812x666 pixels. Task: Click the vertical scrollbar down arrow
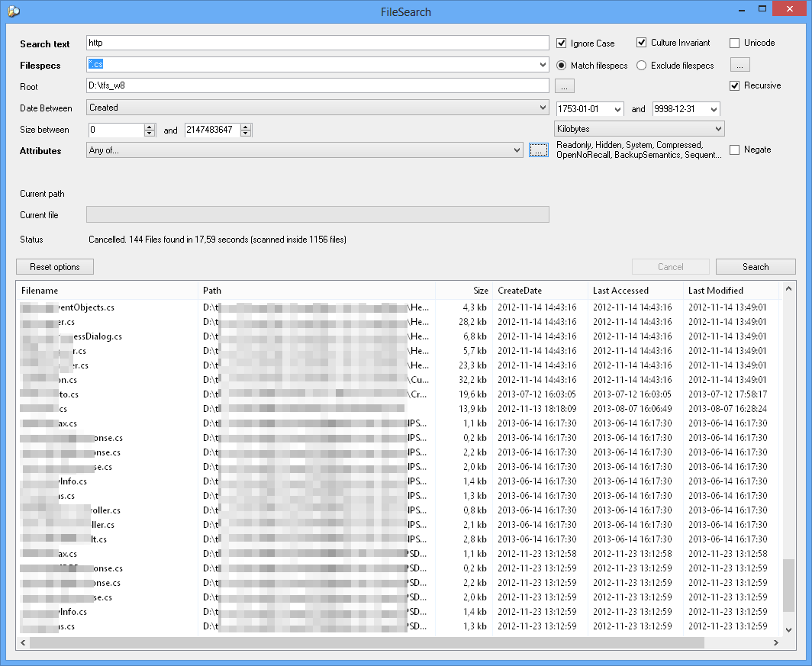[788, 630]
